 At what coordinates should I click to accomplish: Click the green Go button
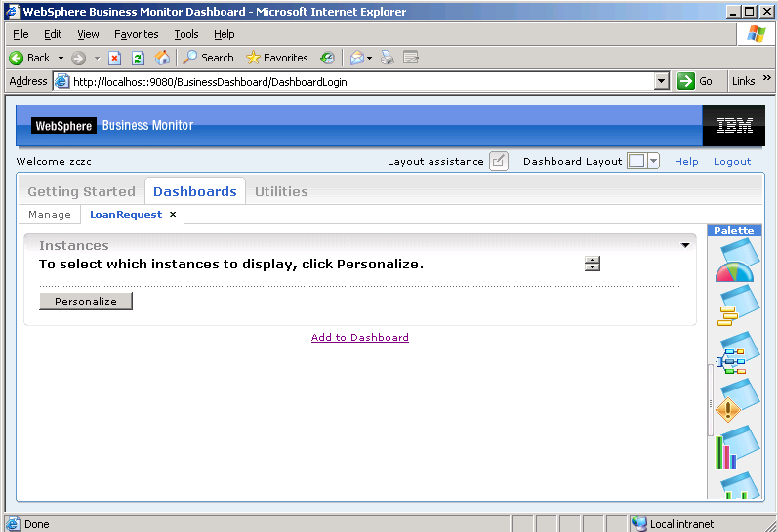tap(695, 81)
